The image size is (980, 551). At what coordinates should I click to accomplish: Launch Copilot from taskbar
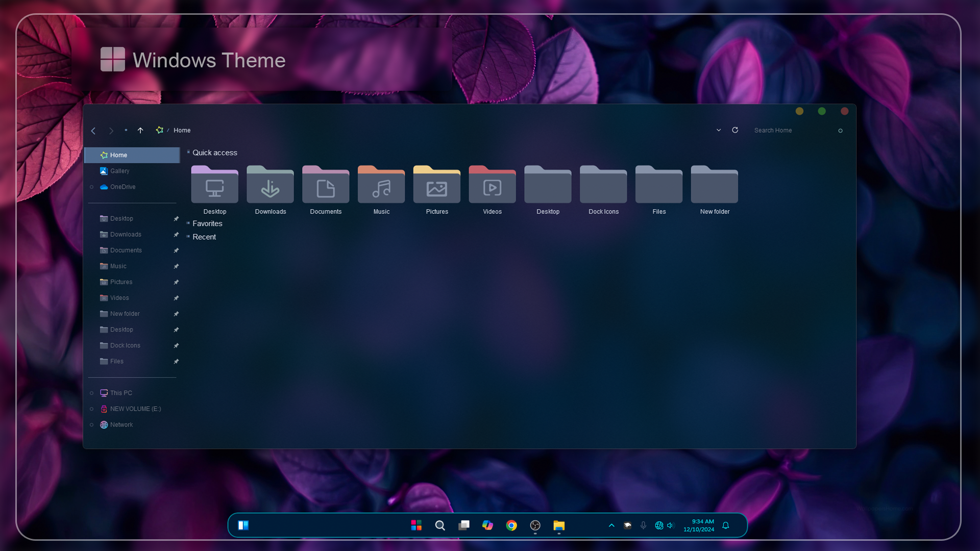pyautogui.click(x=487, y=525)
